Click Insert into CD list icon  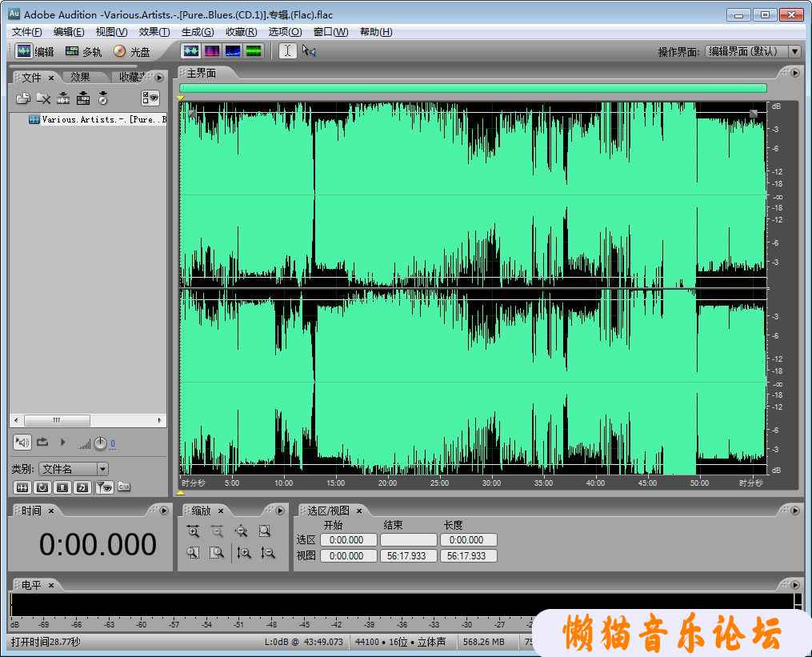pos(103,98)
